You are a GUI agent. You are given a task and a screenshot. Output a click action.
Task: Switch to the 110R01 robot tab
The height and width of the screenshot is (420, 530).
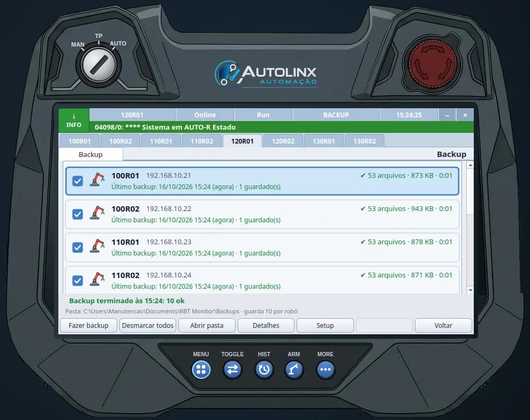(161, 141)
